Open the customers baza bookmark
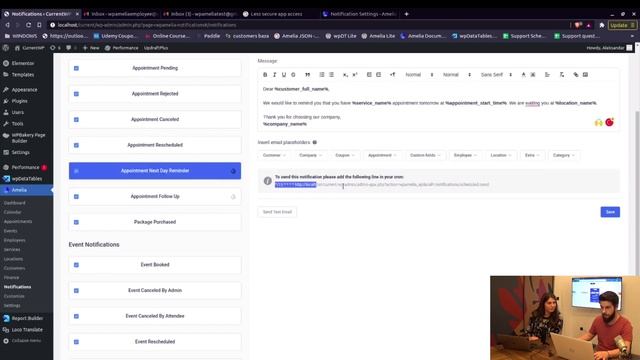 (247, 36)
